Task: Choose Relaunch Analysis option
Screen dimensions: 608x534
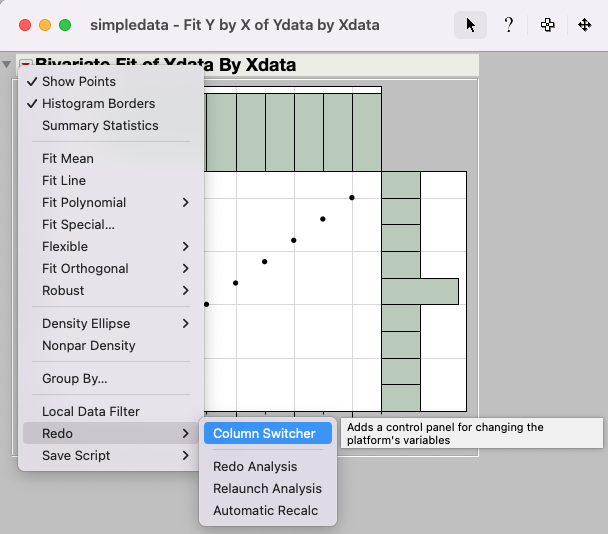Action: point(267,489)
